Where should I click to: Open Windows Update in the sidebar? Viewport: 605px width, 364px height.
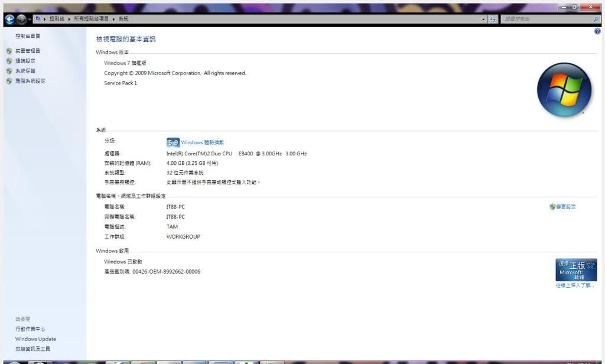(35, 339)
